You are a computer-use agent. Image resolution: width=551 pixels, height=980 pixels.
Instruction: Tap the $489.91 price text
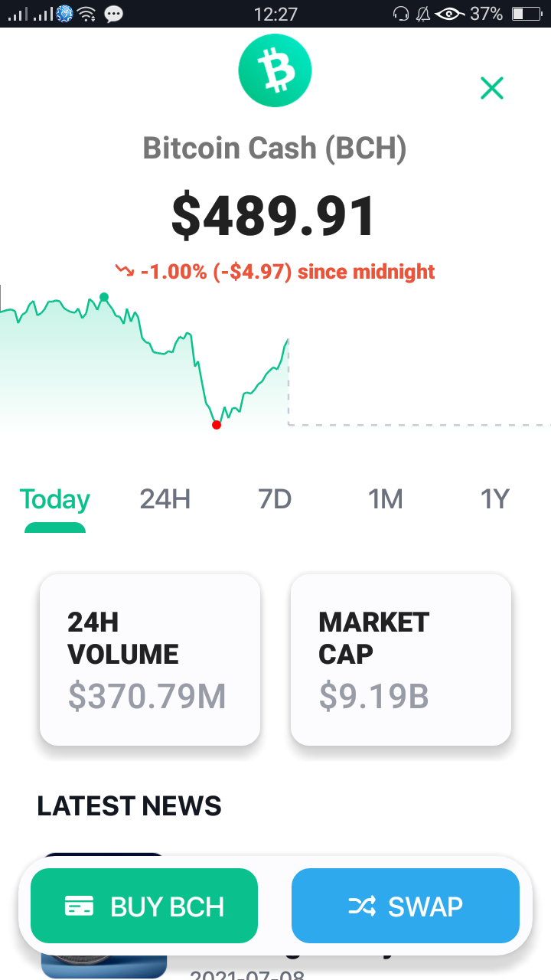pyautogui.click(x=274, y=215)
